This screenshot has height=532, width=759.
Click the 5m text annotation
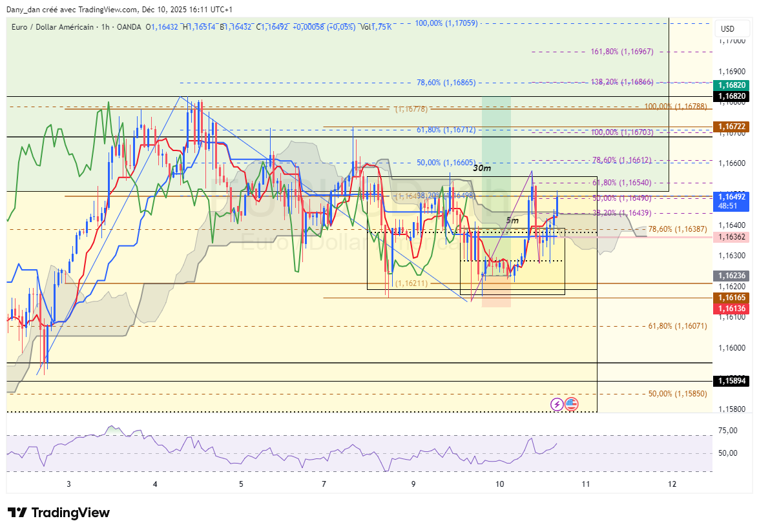point(512,221)
